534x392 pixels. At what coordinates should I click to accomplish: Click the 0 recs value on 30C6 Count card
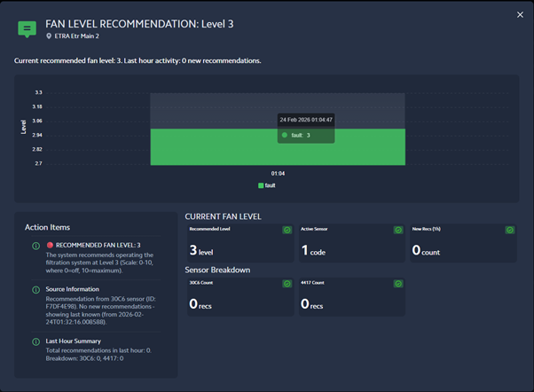[200, 304]
